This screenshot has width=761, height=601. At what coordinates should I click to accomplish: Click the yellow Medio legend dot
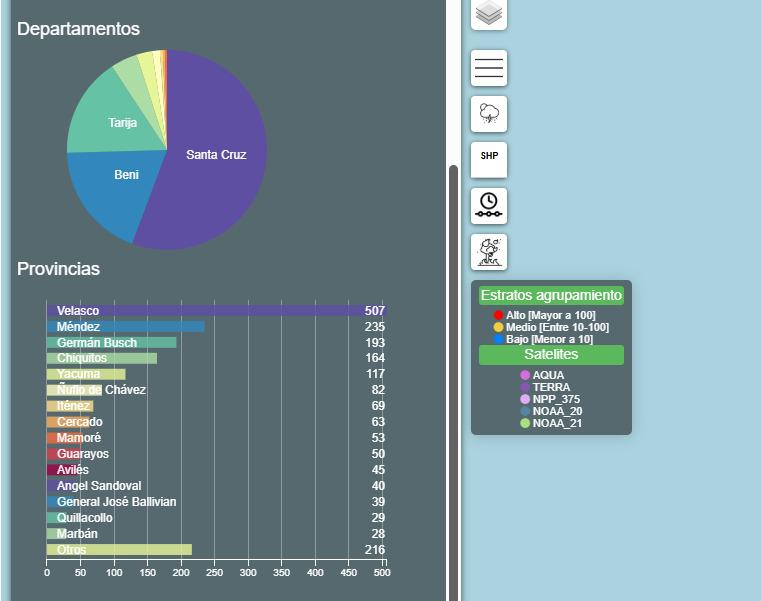[x=498, y=327]
